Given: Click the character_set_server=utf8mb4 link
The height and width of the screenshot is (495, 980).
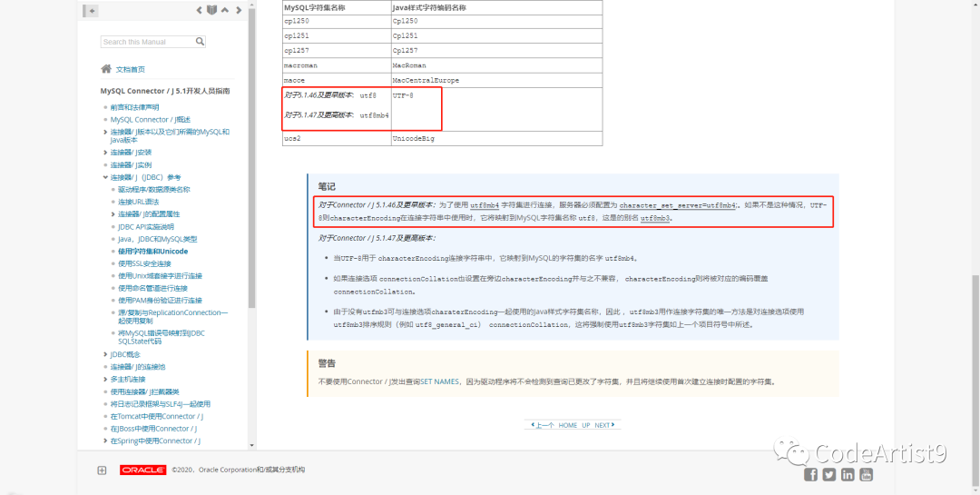Looking at the screenshot, I should click(x=678, y=204).
